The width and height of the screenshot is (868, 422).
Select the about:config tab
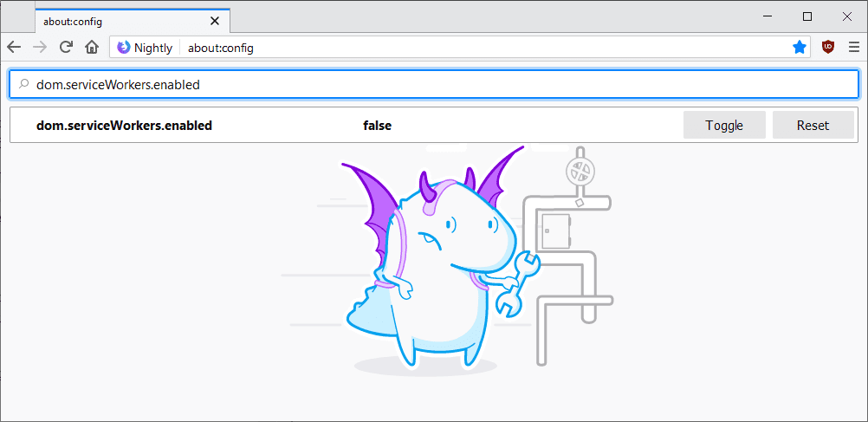133,21
